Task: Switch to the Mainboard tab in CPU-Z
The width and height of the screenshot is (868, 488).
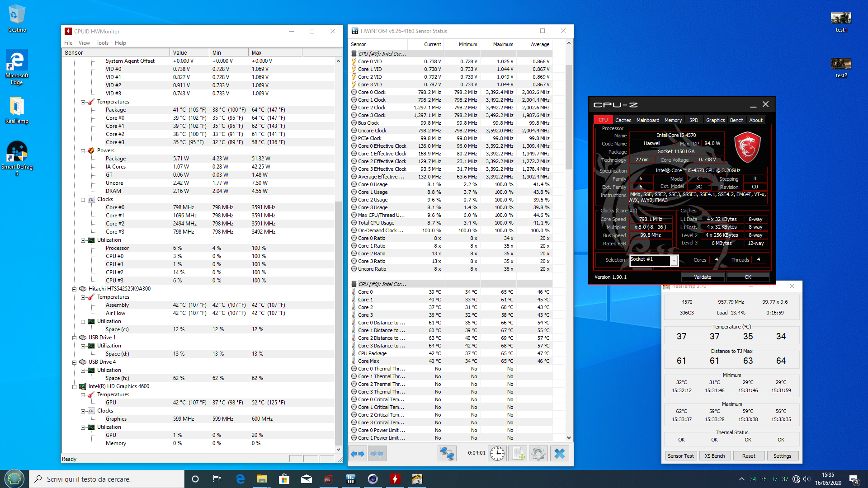Action: point(647,120)
